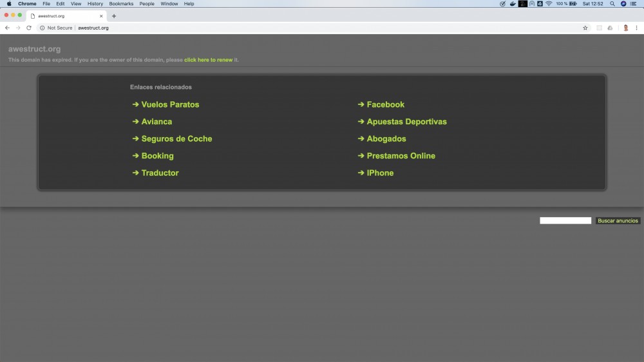Click the 100 % battery percentage text

(x=562, y=4)
